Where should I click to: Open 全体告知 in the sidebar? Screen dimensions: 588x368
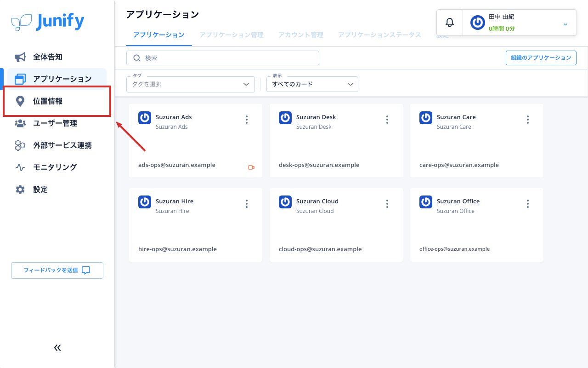coord(57,57)
